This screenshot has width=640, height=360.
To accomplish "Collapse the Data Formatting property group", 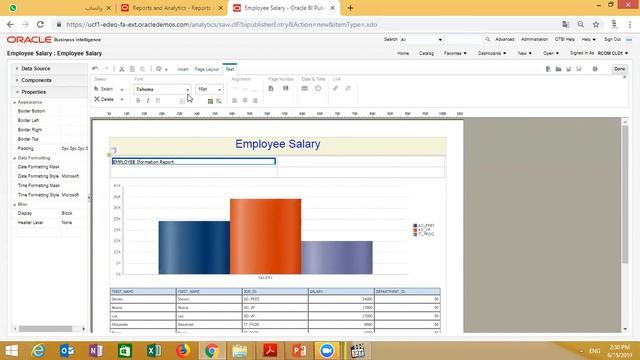I will [15, 158].
